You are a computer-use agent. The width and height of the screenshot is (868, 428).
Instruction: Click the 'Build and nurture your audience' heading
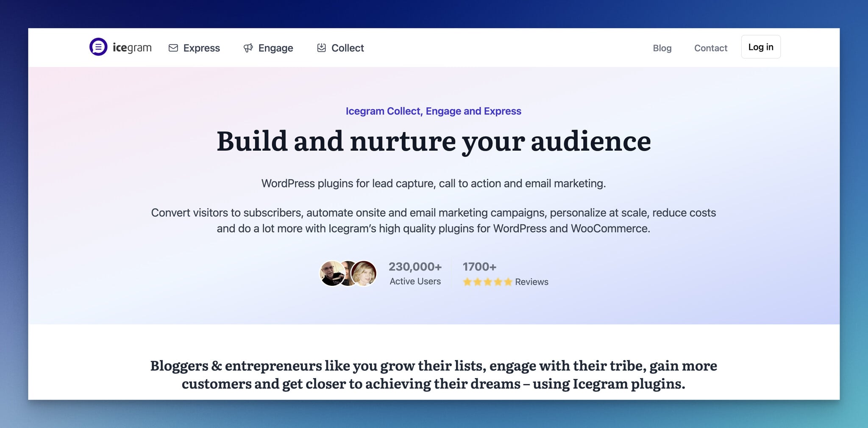[434, 141]
